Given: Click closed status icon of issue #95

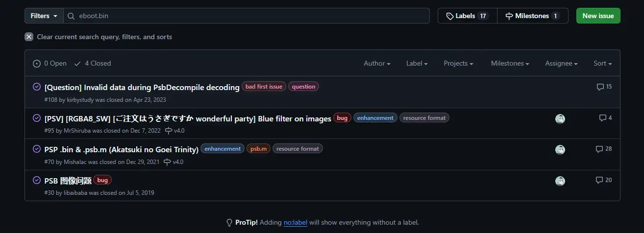Looking at the screenshot, I should pos(36,118).
